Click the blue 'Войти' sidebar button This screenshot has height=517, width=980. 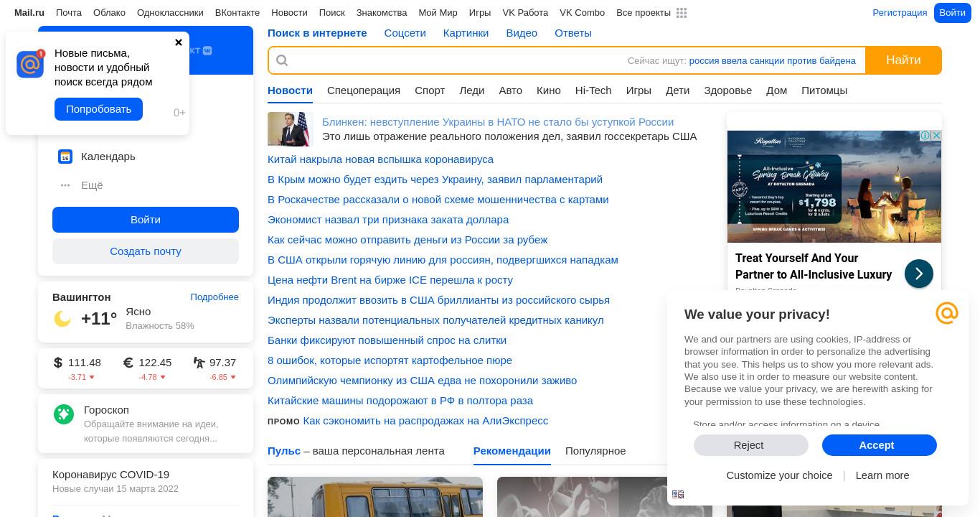146,220
